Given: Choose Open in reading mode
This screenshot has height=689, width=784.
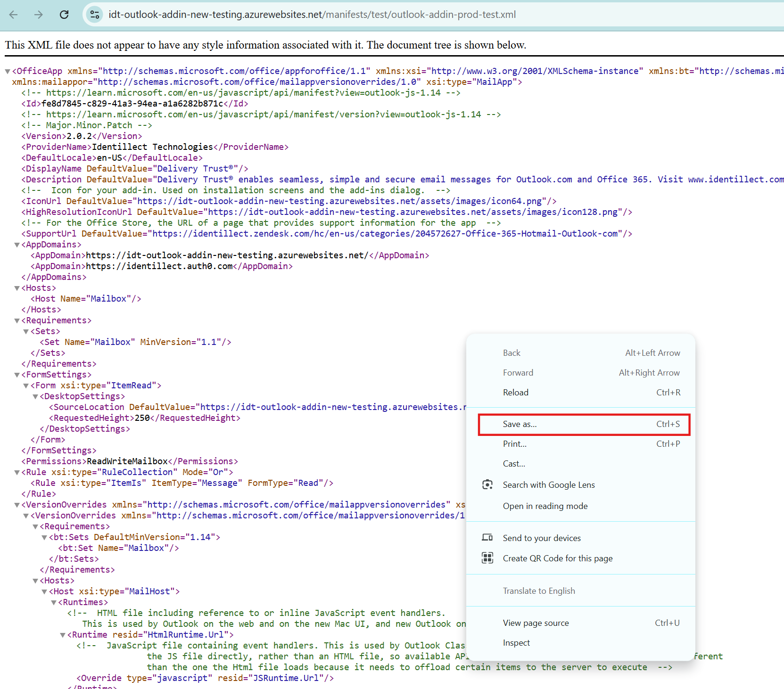Looking at the screenshot, I should (x=581, y=506).
